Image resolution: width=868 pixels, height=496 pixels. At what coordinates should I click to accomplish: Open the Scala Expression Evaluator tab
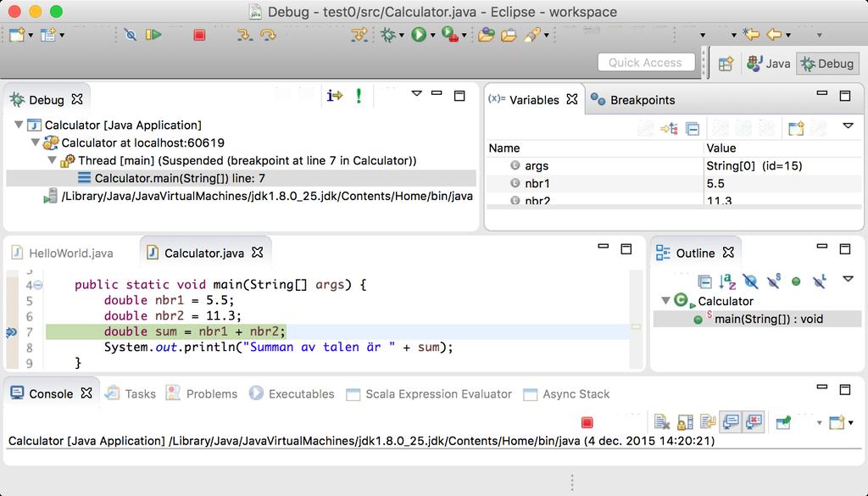[x=429, y=393]
